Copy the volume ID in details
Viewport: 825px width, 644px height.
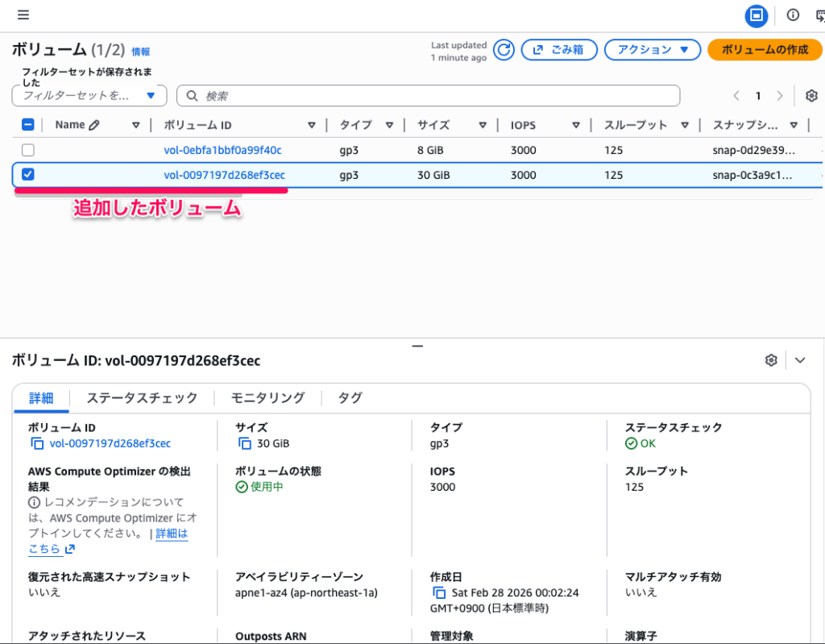click(37, 443)
